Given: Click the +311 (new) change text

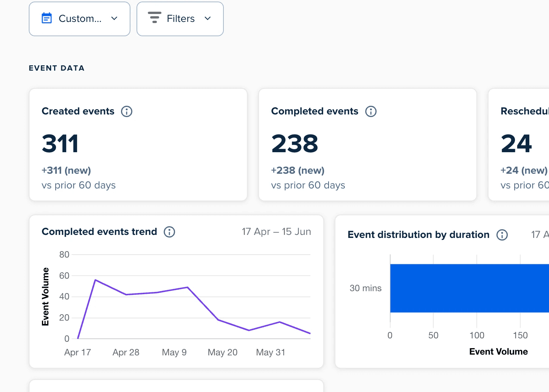Looking at the screenshot, I should tap(67, 170).
